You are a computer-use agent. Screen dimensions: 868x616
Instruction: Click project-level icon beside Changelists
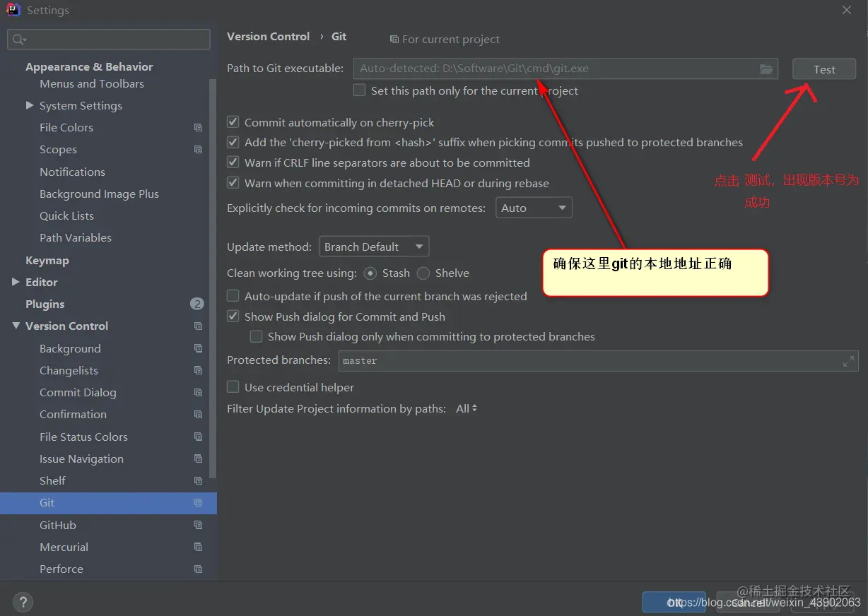pos(198,371)
